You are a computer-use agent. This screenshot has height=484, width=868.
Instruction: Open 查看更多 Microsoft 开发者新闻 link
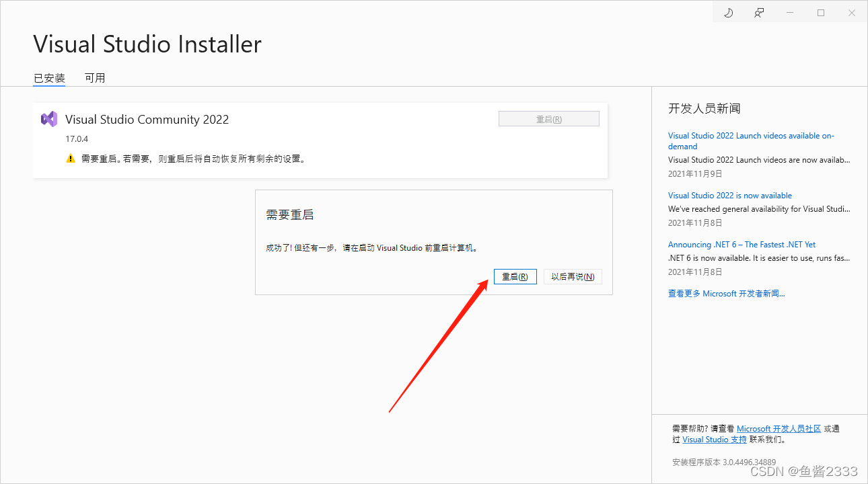[x=726, y=294]
